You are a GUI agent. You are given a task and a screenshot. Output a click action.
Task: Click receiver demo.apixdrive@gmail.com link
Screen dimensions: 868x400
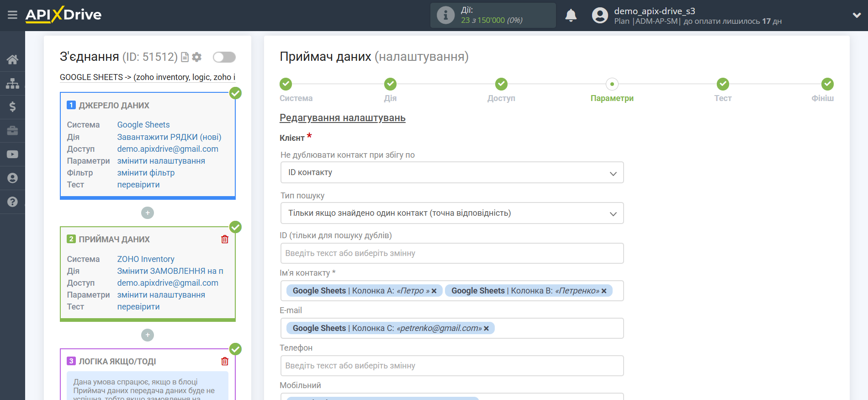click(168, 283)
